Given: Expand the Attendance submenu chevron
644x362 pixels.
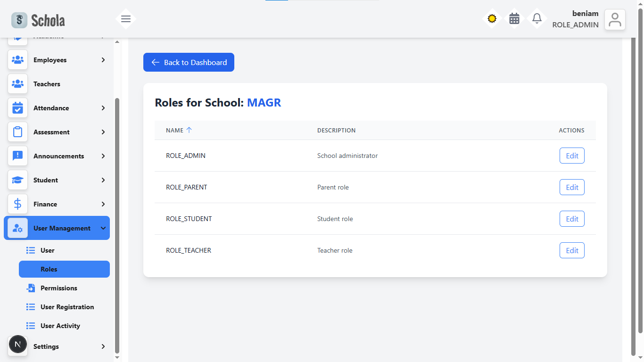Looking at the screenshot, I should (x=103, y=108).
